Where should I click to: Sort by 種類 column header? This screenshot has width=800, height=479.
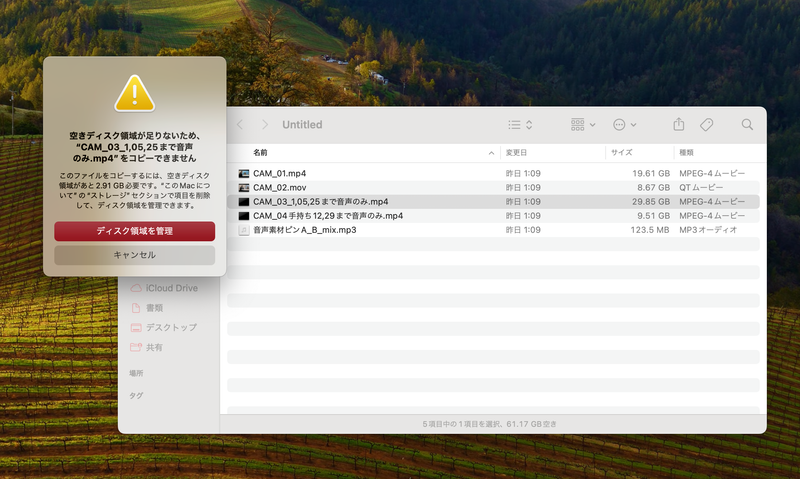[x=686, y=153]
